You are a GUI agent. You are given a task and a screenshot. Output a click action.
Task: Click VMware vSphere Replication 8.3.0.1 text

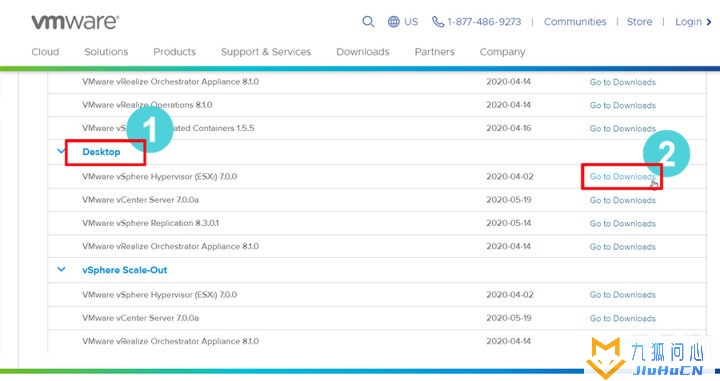click(151, 223)
